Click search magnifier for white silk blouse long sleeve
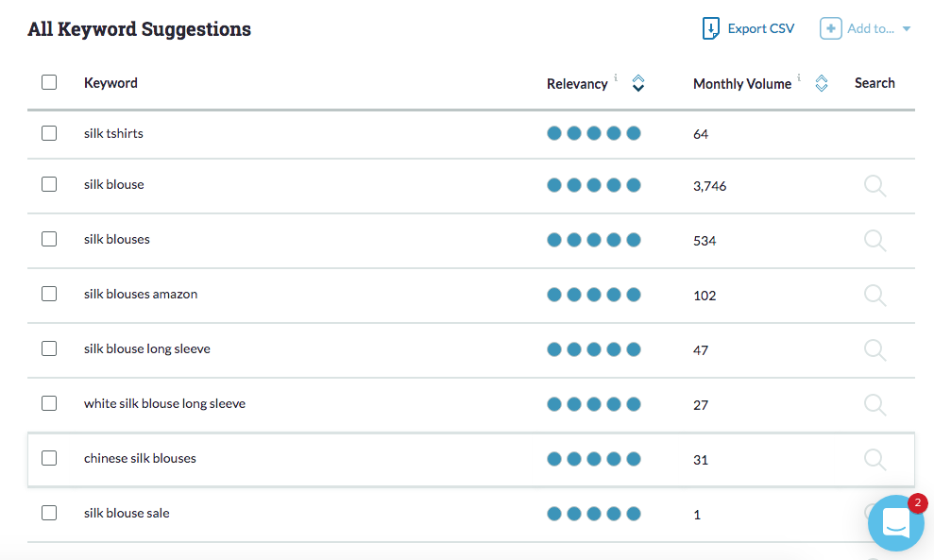Screen dimensions: 934x560 875,405
